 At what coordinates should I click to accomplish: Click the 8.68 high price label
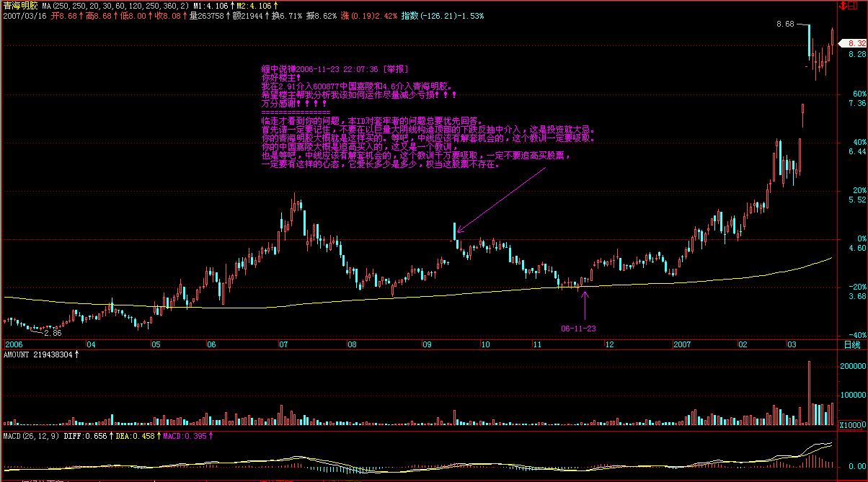point(785,24)
